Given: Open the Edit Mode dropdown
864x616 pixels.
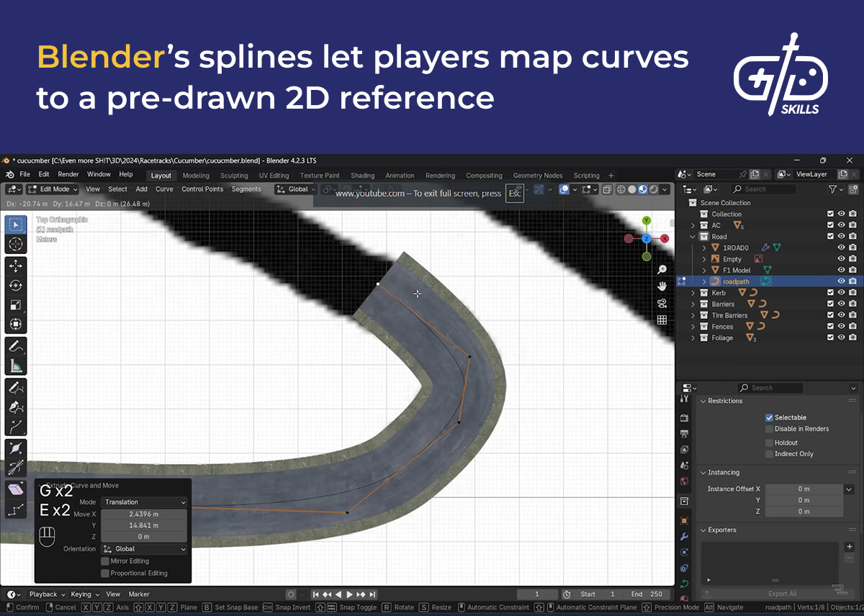Looking at the screenshot, I should point(53,189).
